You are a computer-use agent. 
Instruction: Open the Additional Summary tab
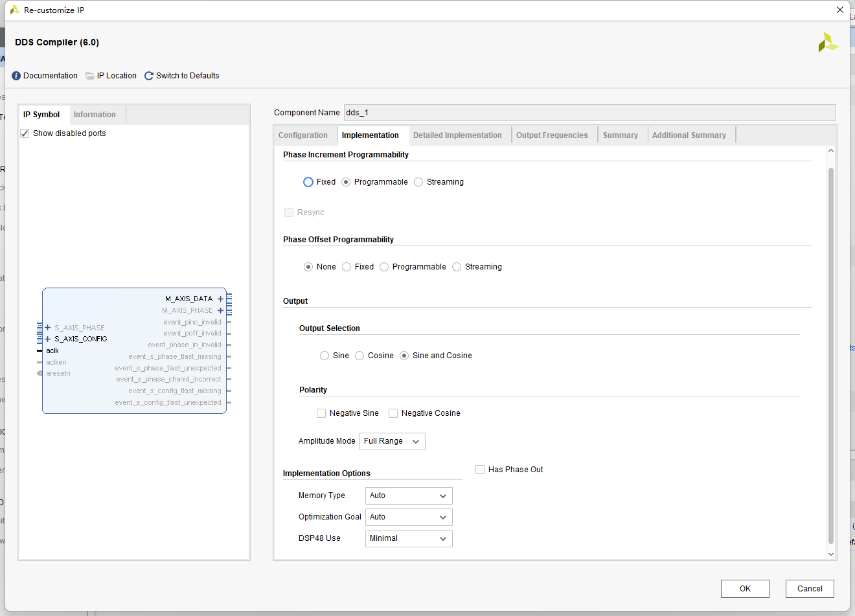coord(689,135)
